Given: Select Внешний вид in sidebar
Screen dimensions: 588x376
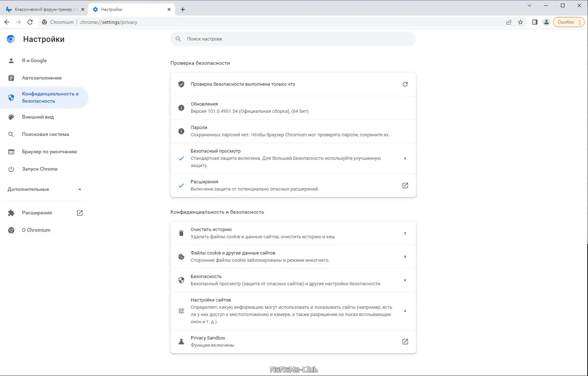Looking at the screenshot, I should click(38, 117).
